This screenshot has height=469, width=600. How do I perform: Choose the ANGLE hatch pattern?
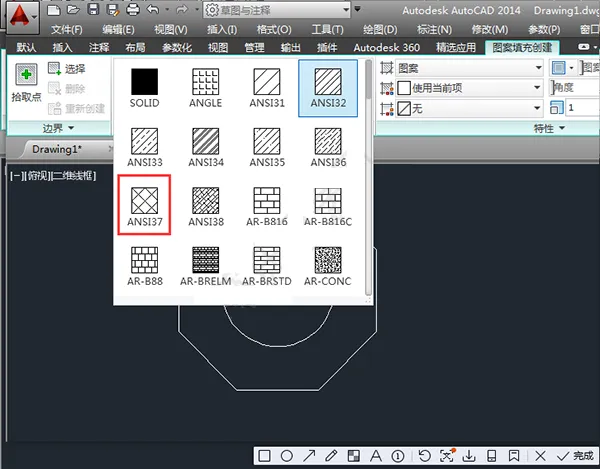205,88
